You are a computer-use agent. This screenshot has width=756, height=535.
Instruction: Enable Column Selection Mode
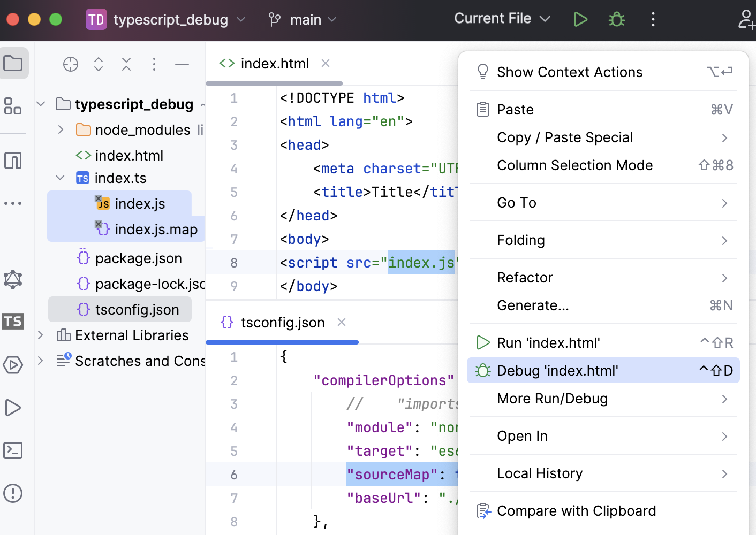pyautogui.click(x=575, y=165)
